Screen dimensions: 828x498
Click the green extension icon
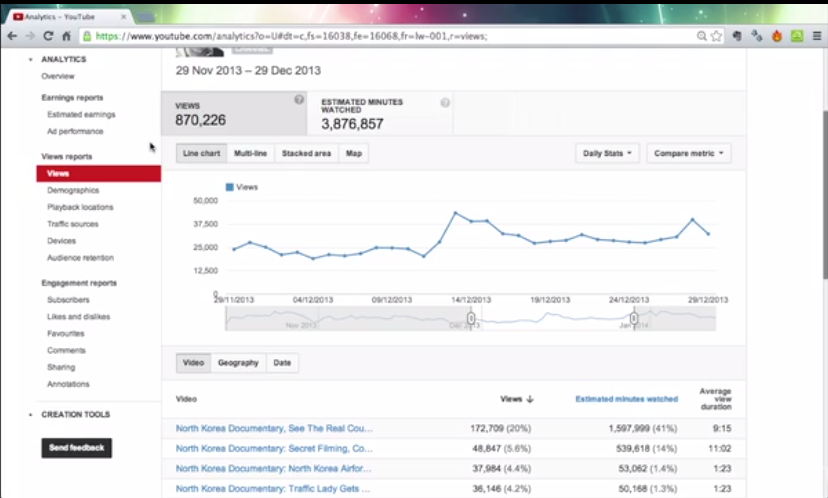click(x=797, y=36)
